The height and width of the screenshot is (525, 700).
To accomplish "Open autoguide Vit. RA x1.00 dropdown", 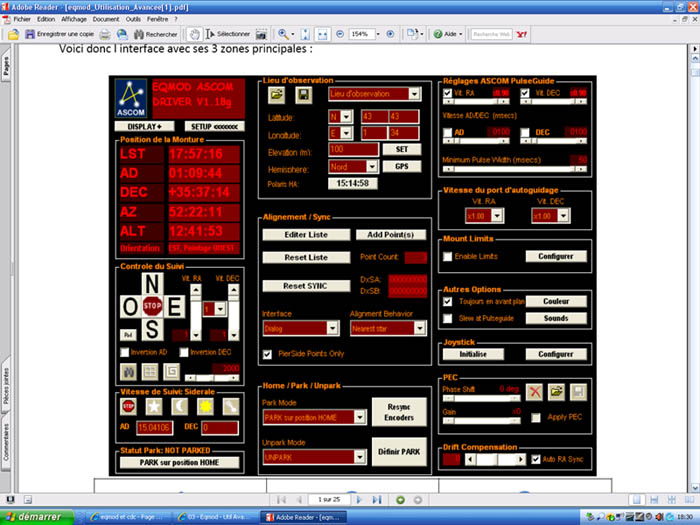I will tap(497, 216).
